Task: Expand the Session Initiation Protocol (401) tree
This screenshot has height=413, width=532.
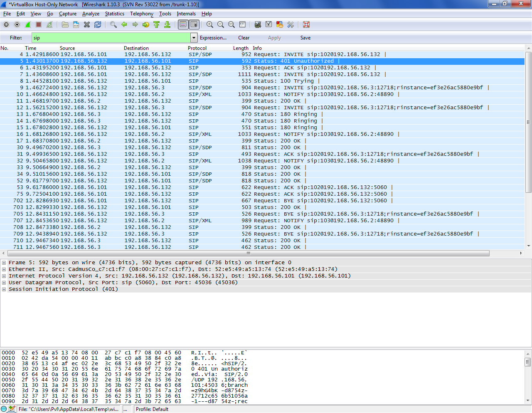Action: click(x=4, y=289)
